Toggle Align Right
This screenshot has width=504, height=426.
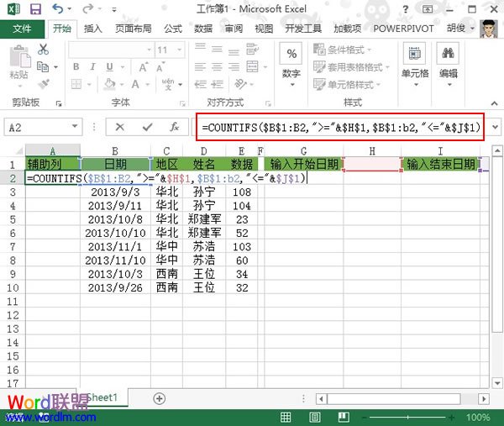(x=234, y=67)
